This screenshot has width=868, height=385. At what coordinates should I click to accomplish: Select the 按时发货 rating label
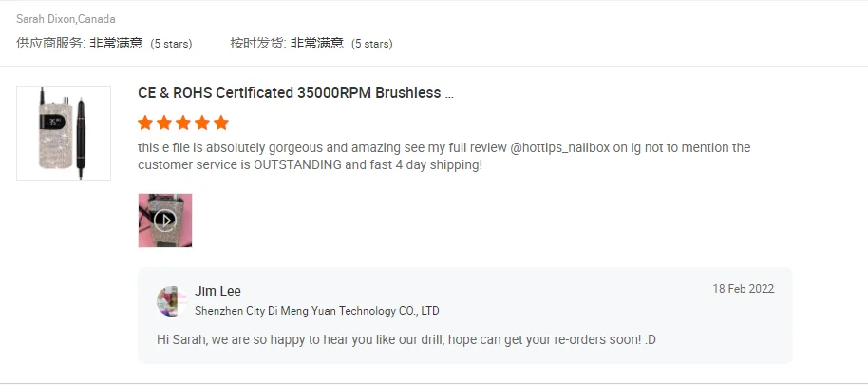[258, 43]
